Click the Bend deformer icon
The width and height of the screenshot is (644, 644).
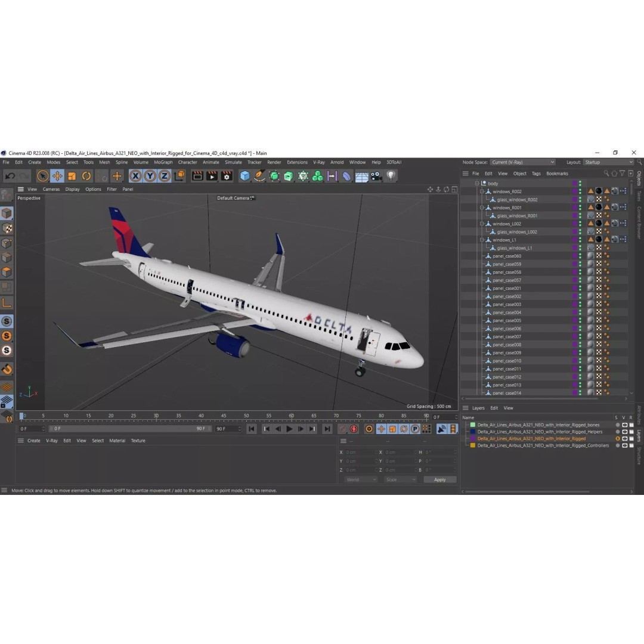(346, 176)
